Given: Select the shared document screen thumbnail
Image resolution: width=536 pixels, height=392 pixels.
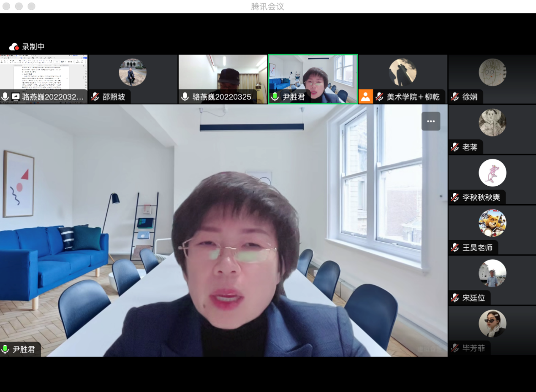Looking at the screenshot, I should pos(44,73).
